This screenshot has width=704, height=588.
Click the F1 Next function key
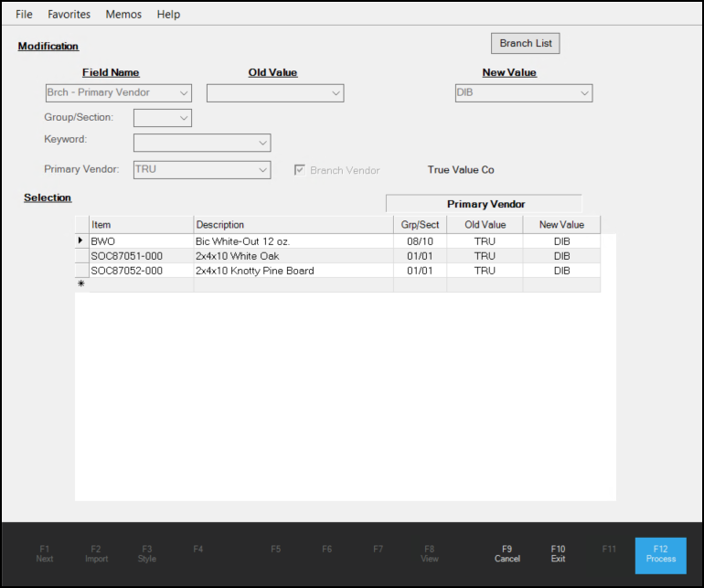tap(45, 554)
